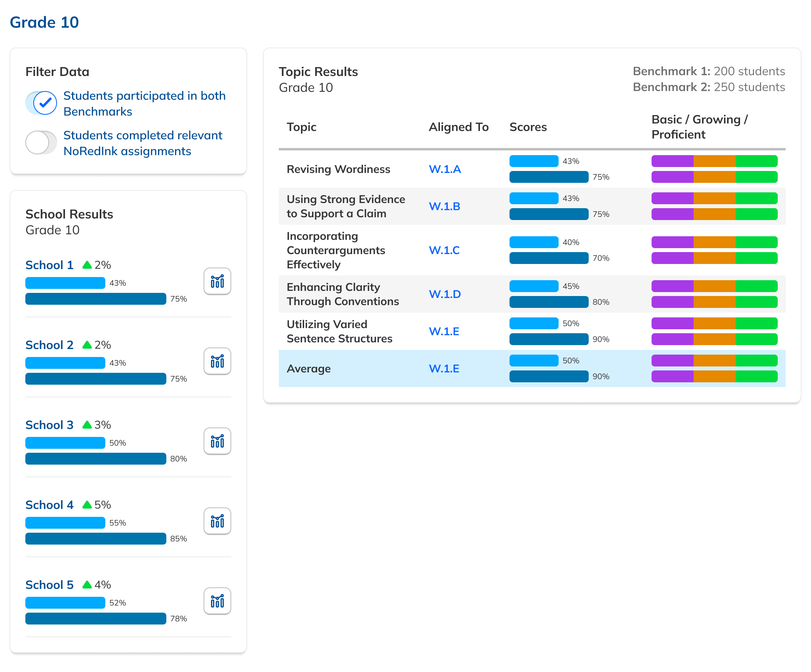The image size is (811, 672).
Task: Click the W.1.C aligned standard
Action: pos(444,251)
